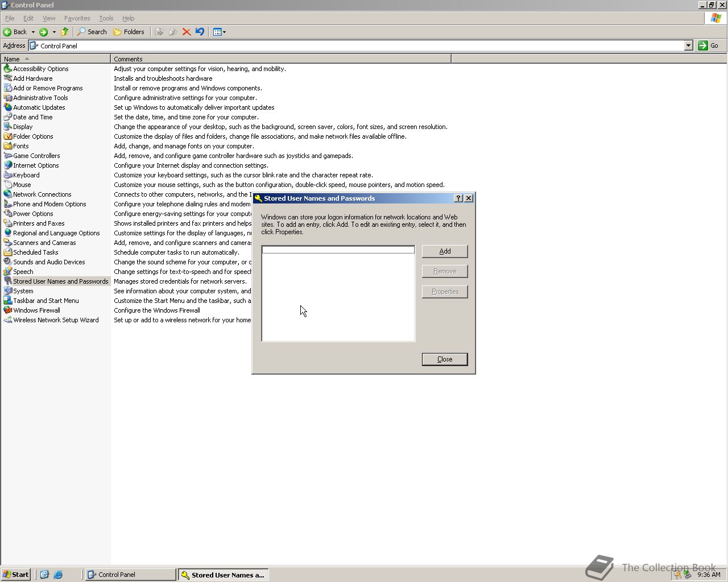Open the Views toolbar dropdown
The image size is (728, 582).
tap(220, 32)
